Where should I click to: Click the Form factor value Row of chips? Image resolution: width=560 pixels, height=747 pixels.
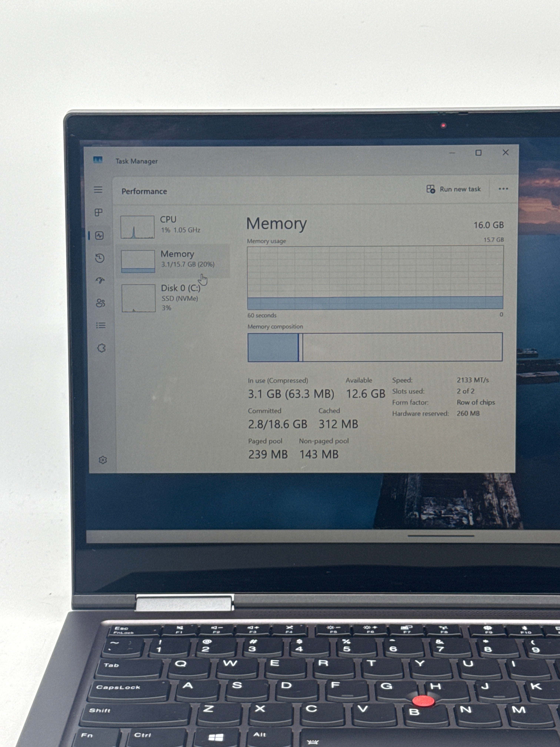coord(476,402)
